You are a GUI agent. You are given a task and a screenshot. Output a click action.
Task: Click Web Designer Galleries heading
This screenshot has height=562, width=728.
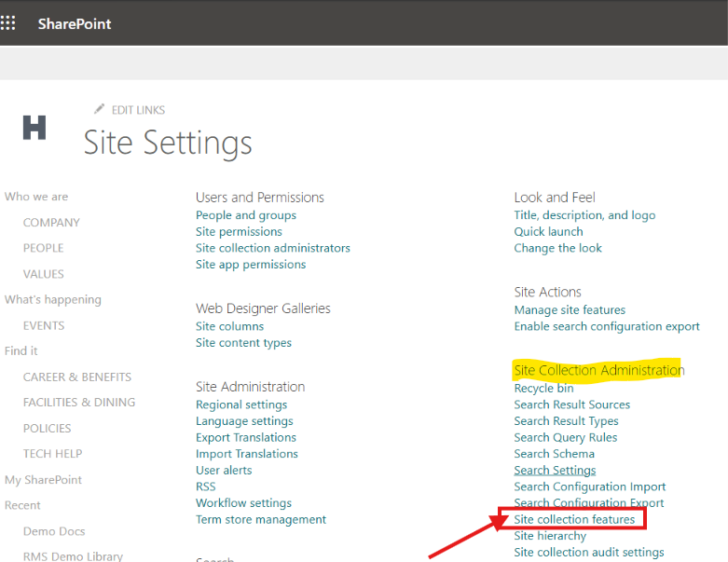pyautogui.click(x=263, y=308)
